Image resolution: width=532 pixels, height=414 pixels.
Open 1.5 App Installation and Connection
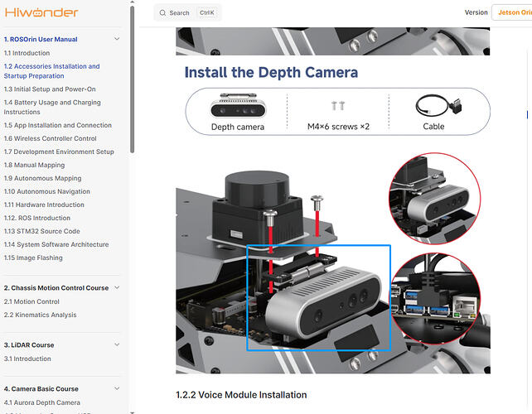pos(58,125)
